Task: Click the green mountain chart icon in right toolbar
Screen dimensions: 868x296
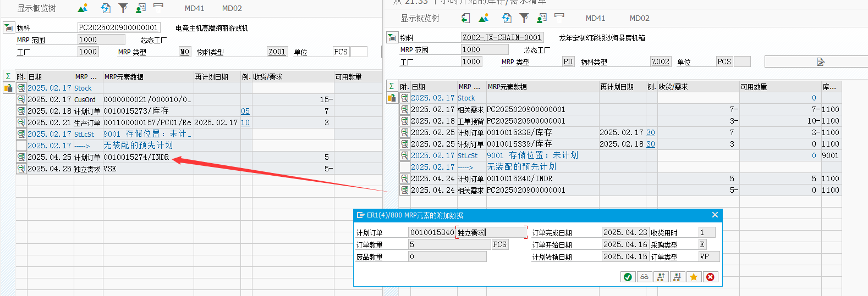Action: click(484, 18)
